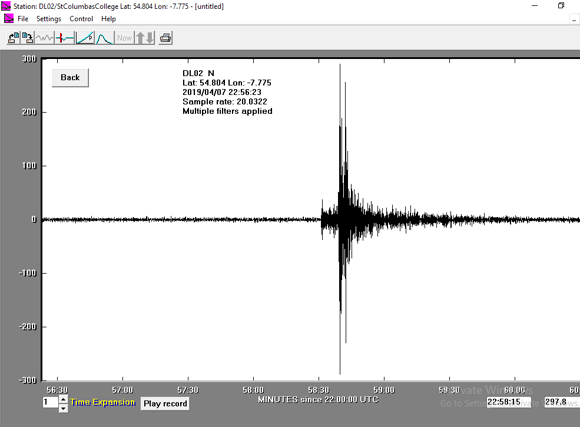Screen dimensions: 580x427
Task: Click the pink application icon in title bar
Action: (x=6, y=6)
